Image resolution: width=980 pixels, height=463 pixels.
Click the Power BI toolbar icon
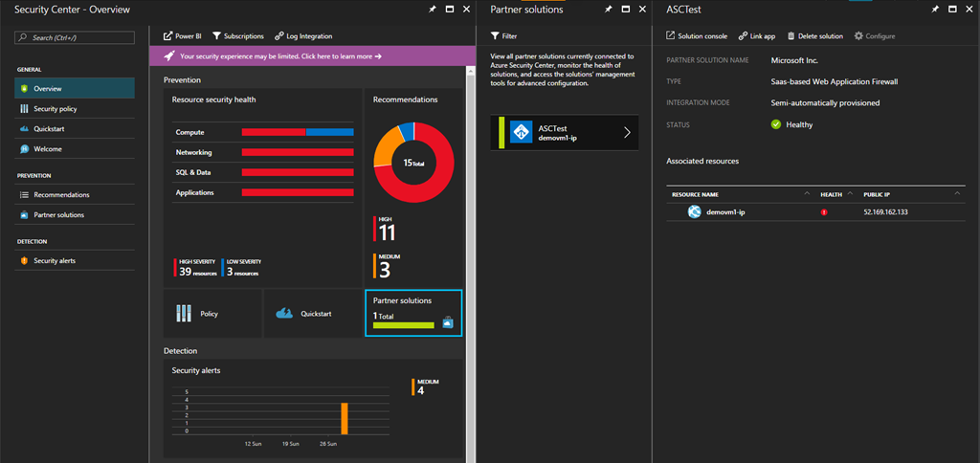(167, 36)
